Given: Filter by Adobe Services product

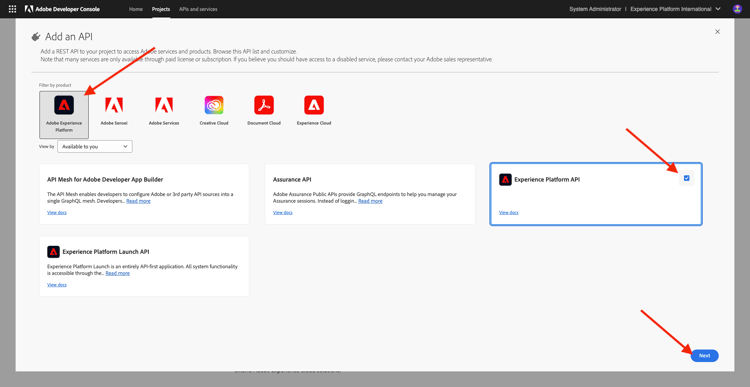Looking at the screenshot, I should click(164, 111).
